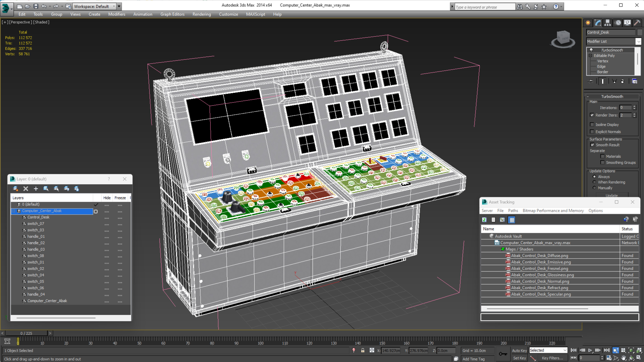Uncheck Smooth Result option
Viewport: 644px width, 362px height.
[592, 145]
